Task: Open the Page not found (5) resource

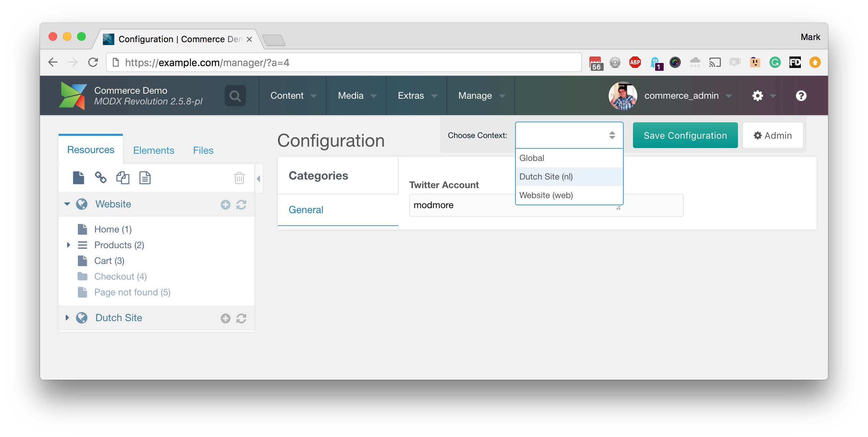Action: coord(132,292)
